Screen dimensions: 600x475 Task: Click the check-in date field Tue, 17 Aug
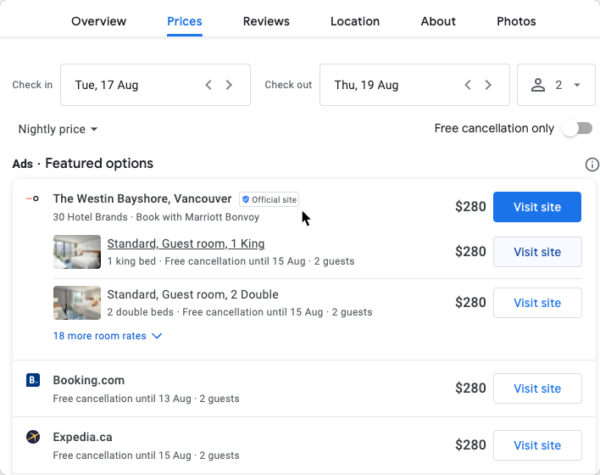click(x=155, y=85)
